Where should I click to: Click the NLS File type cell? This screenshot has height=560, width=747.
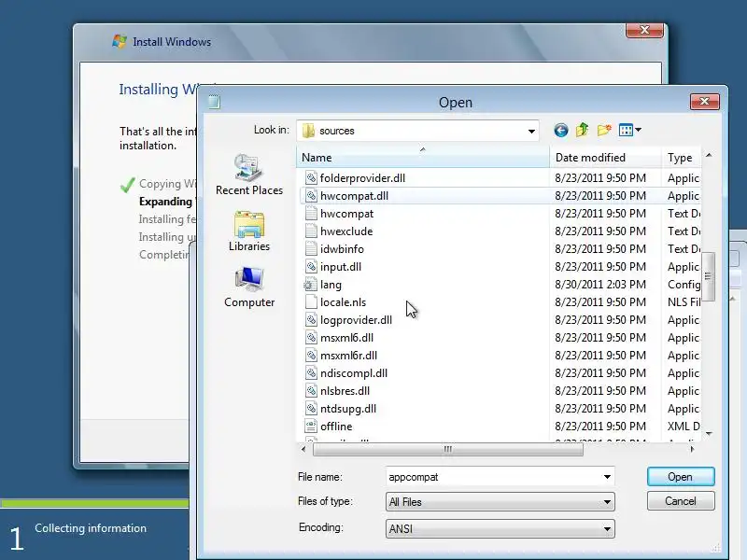684,302
